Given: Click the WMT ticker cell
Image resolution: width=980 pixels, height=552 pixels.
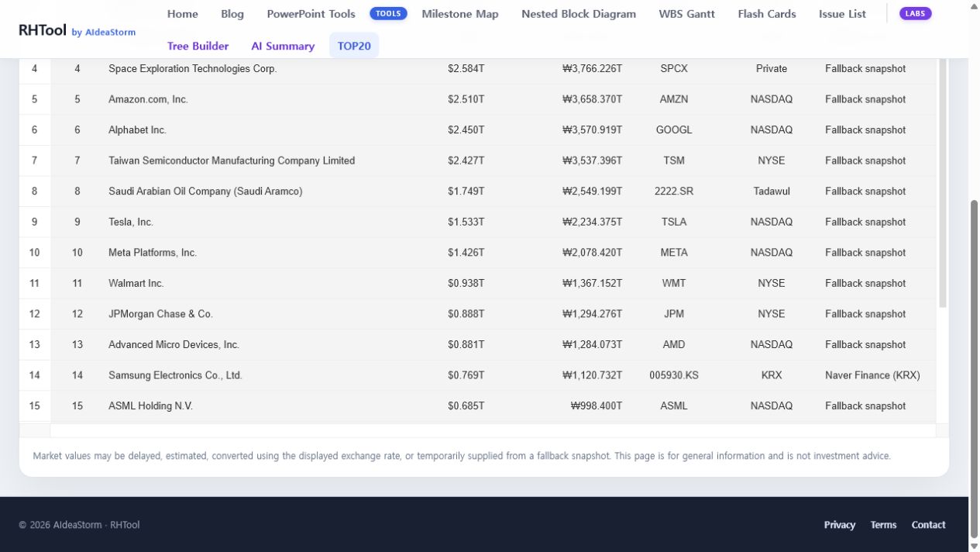Looking at the screenshot, I should tap(674, 283).
